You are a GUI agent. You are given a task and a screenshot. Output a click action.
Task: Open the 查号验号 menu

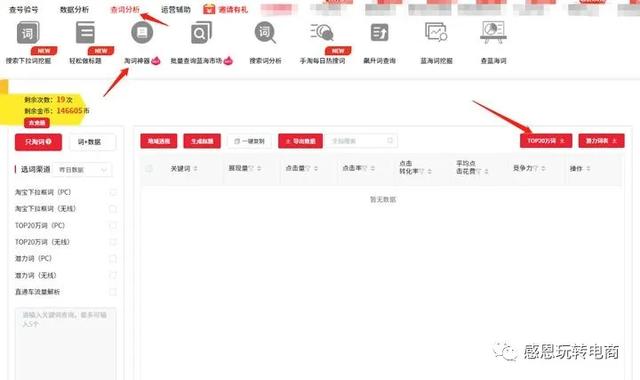tap(24, 9)
